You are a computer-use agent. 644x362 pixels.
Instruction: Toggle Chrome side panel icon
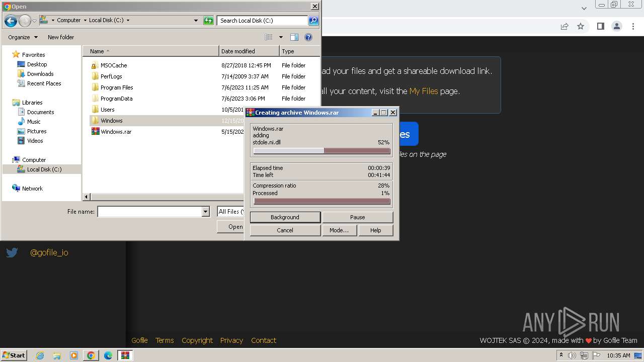600,26
